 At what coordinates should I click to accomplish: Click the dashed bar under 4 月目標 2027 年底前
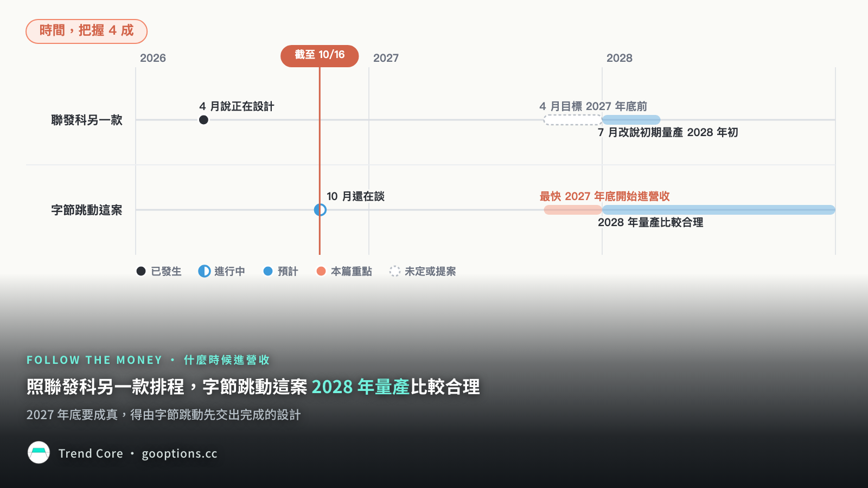coord(573,120)
